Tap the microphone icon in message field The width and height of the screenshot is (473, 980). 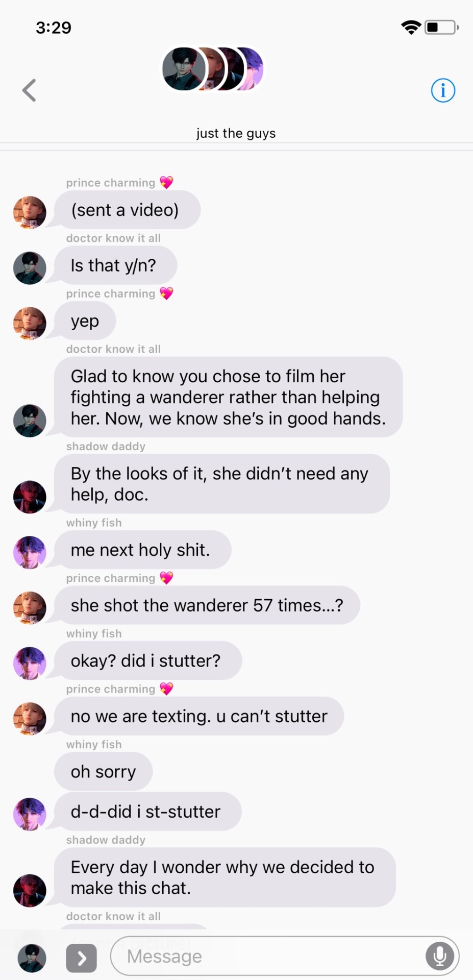click(x=440, y=956)
